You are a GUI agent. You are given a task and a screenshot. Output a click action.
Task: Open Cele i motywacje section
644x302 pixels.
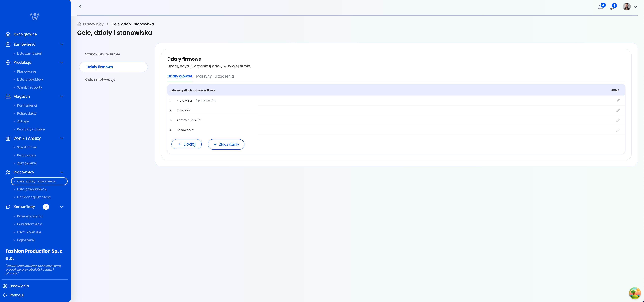(100, 79)
